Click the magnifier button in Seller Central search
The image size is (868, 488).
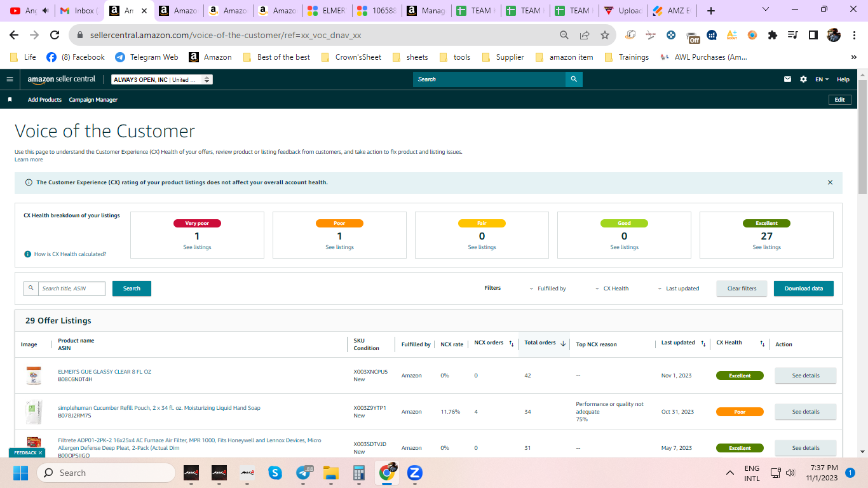[x=574, y=79]
